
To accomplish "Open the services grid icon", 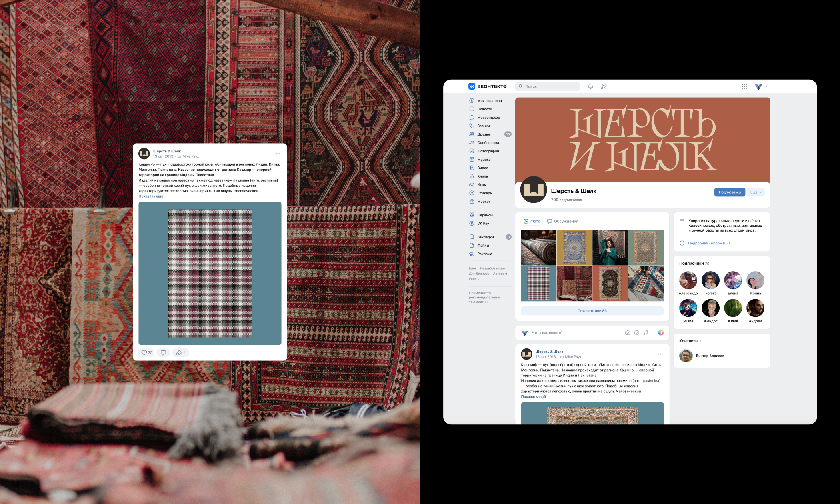I will [744, 86].
